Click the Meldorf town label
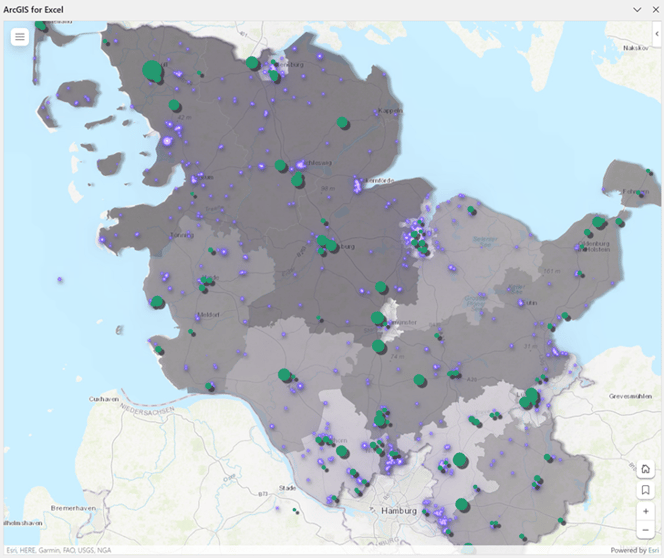Screen dimensions: 664x558 click(208, 315)
